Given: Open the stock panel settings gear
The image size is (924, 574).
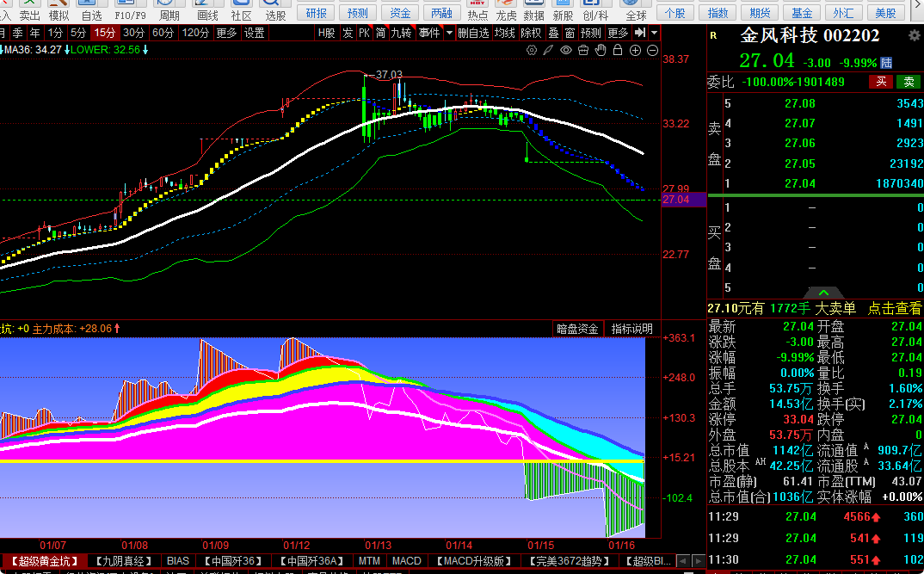Looking at the screenshot, I should pos(914,35).
